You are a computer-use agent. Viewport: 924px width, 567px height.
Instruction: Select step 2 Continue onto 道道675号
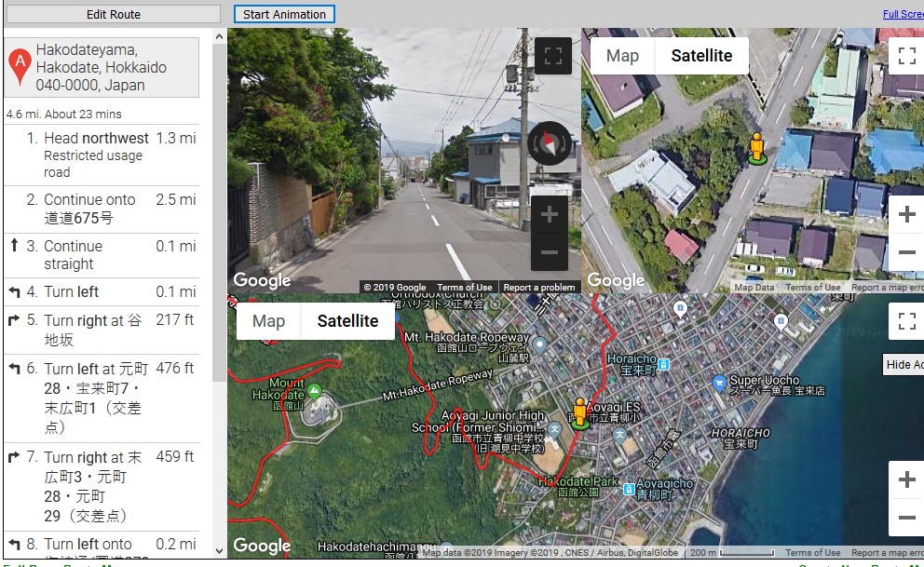tap(102, 209)
